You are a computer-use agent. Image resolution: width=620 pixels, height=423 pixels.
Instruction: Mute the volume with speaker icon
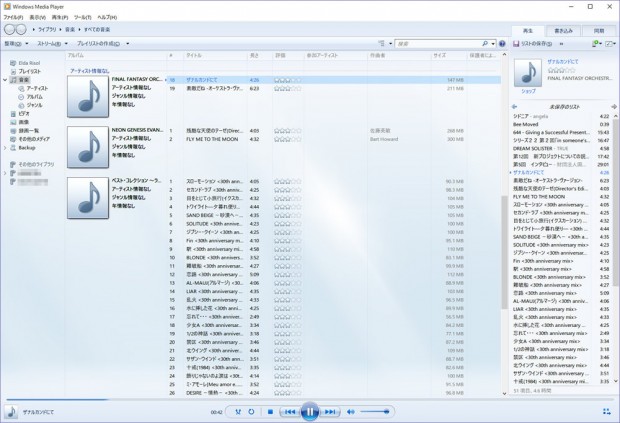coord(350,412)
